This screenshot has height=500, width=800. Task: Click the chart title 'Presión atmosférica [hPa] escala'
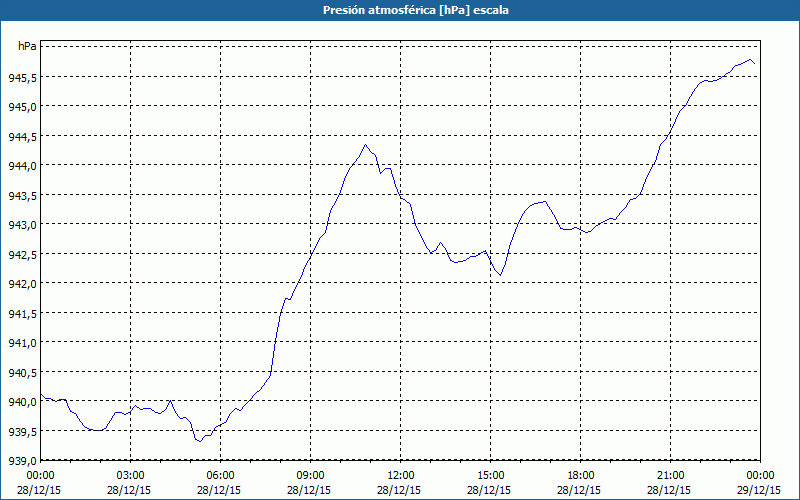pos(416,10)
